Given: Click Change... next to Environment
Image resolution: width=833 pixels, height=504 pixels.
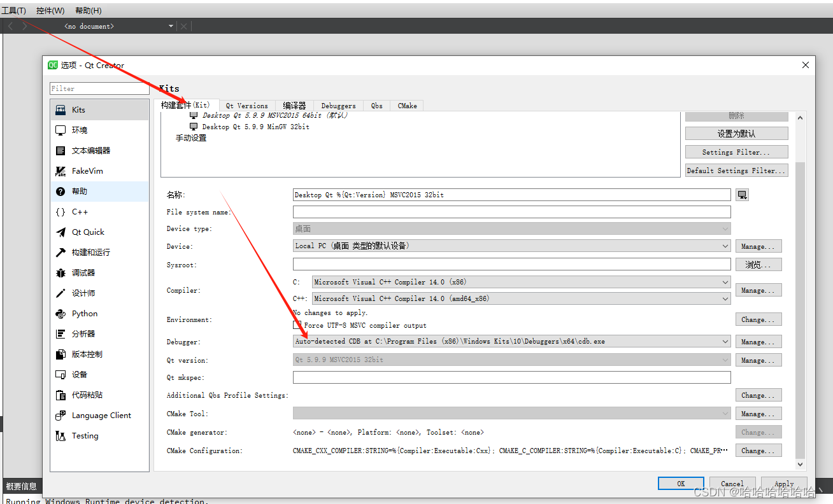Looking at the screenshot, I should tap(758, 319).
